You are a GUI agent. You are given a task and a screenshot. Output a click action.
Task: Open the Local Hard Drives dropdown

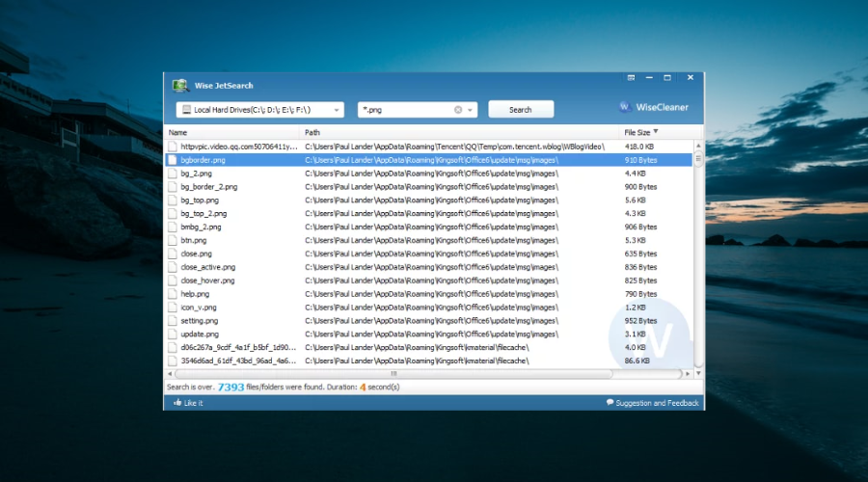point(260,110)
